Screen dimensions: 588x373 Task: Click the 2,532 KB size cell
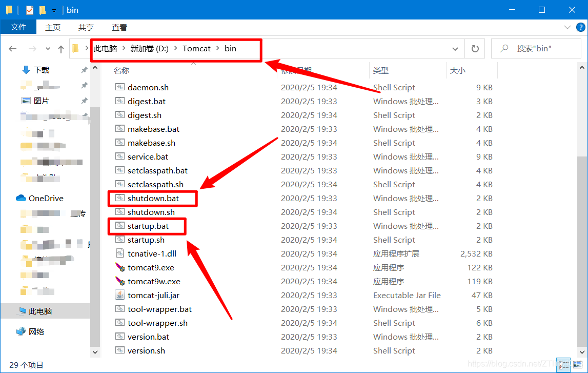476,253
